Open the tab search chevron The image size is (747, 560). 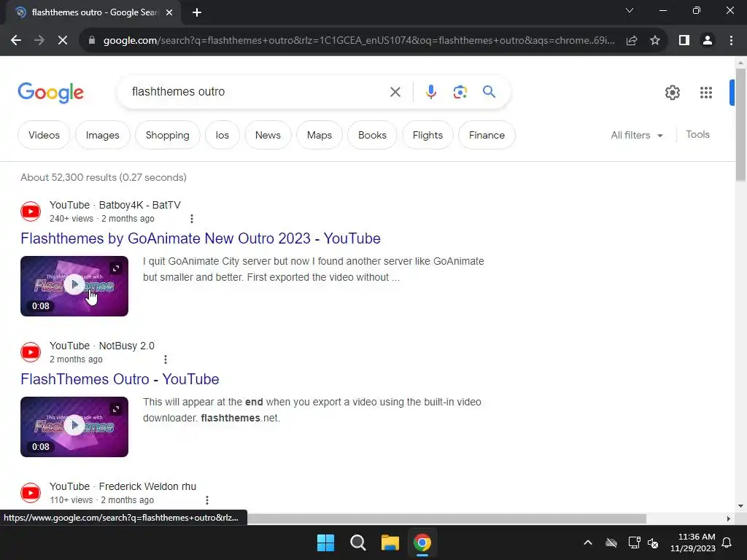(x=630, y=10)
